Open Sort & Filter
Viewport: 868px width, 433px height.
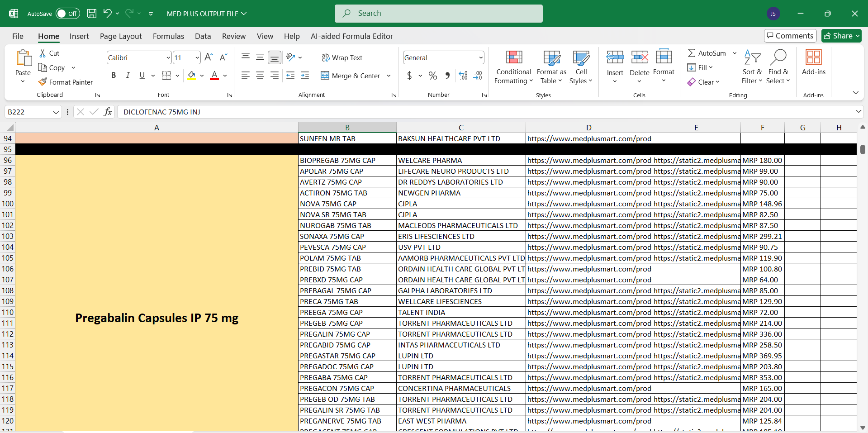pyautogui.click(x=752, y=67)
